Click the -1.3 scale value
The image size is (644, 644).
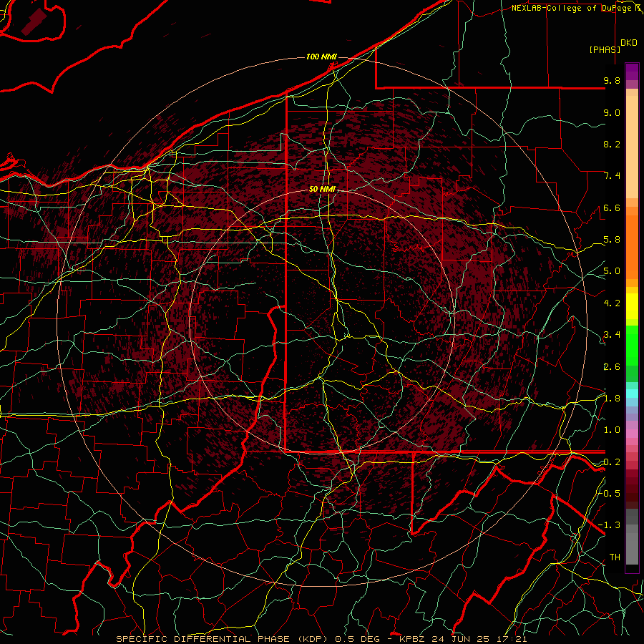[x=610, y=525]
